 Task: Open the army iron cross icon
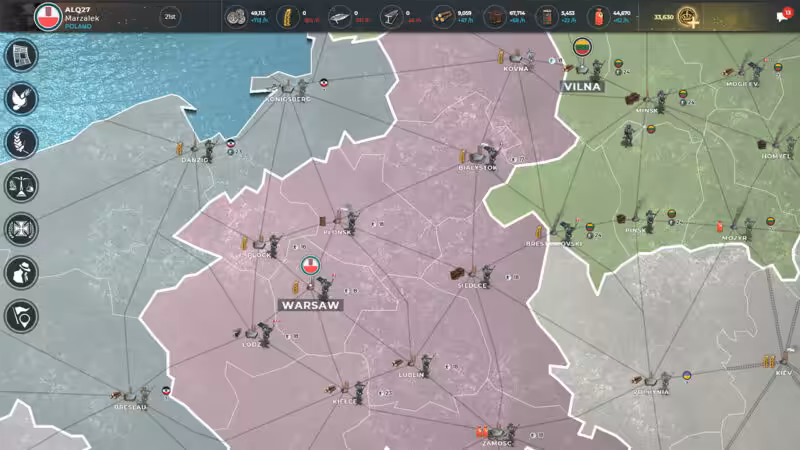click(x=21, y=229)
